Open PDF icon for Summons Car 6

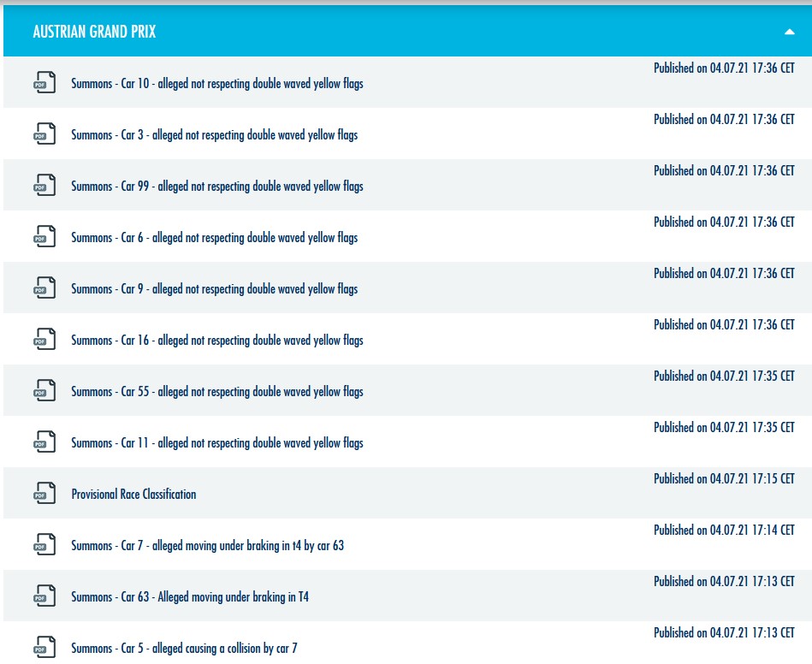tap(44, 237)
